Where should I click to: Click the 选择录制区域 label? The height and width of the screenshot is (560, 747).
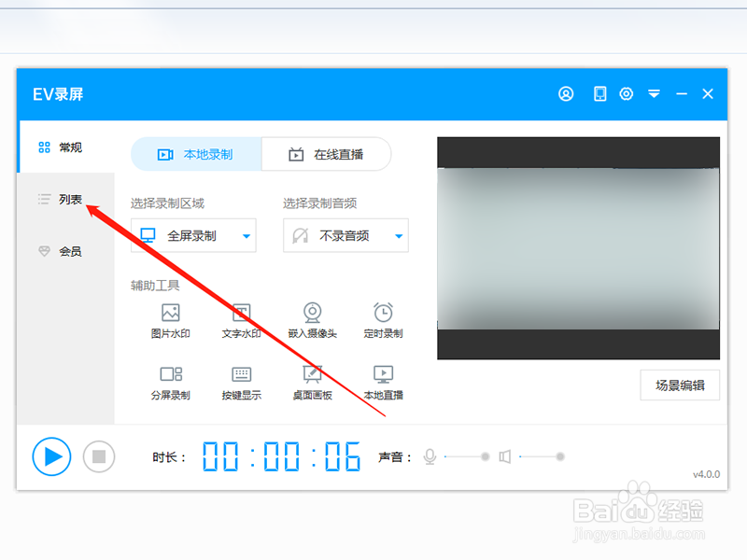[x=168, y=203]
